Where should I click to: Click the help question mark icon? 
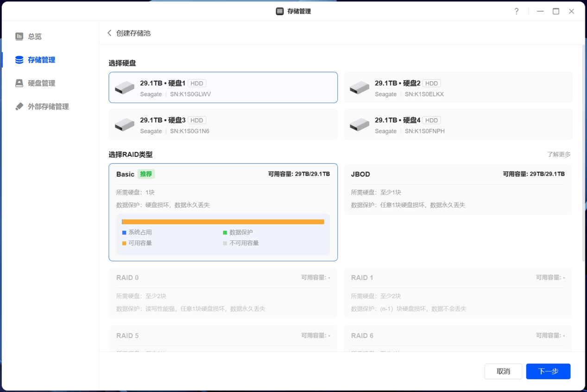516,11
